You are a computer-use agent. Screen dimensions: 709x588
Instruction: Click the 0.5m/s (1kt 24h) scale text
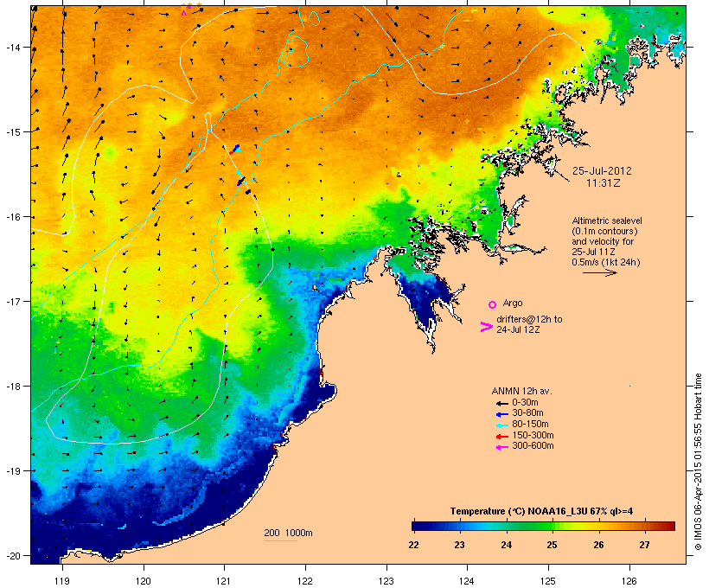tap(606, 262)
